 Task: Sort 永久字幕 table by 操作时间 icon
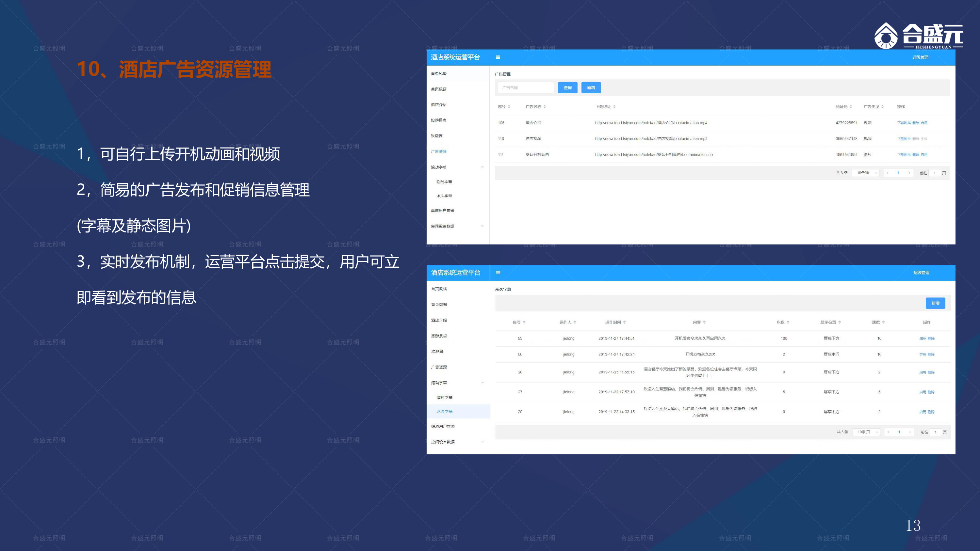(x=624, y=323)
